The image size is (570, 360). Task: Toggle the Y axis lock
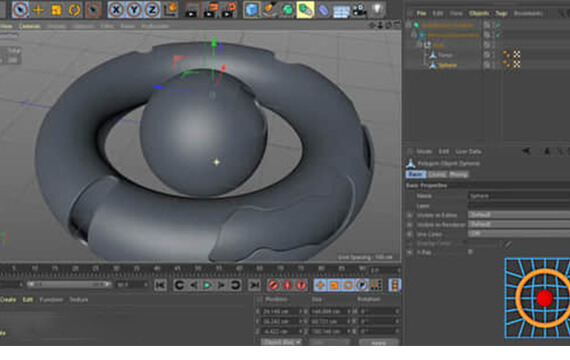point(134,9)
